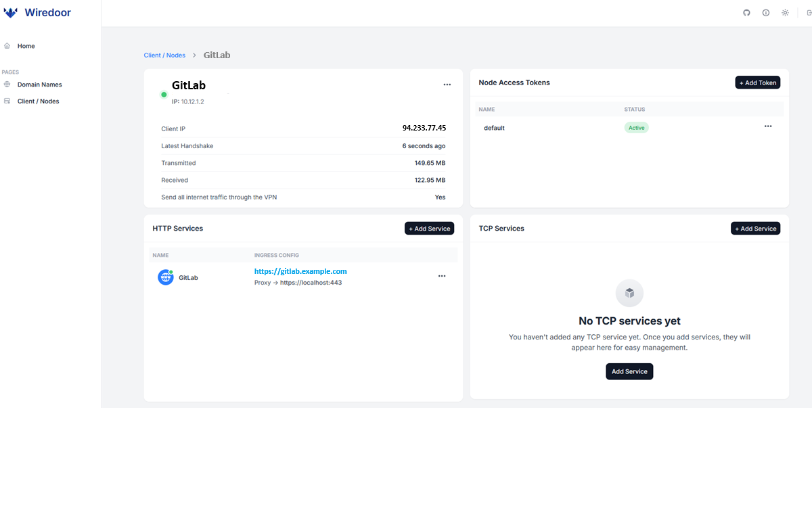Image resolution: width=812 pixels, height=514 pixels.
Task: Open the default token options menu
Action: tap(768, 126)
